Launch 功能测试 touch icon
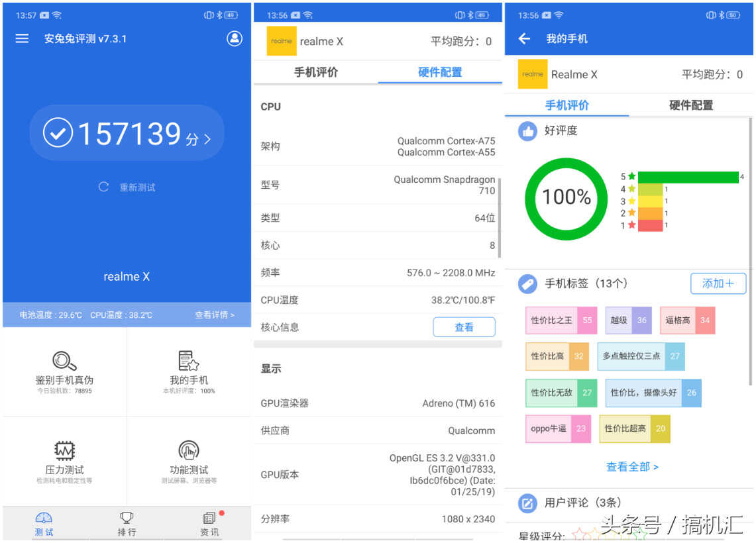The image size is (756, 543). (x=189, y=450)
